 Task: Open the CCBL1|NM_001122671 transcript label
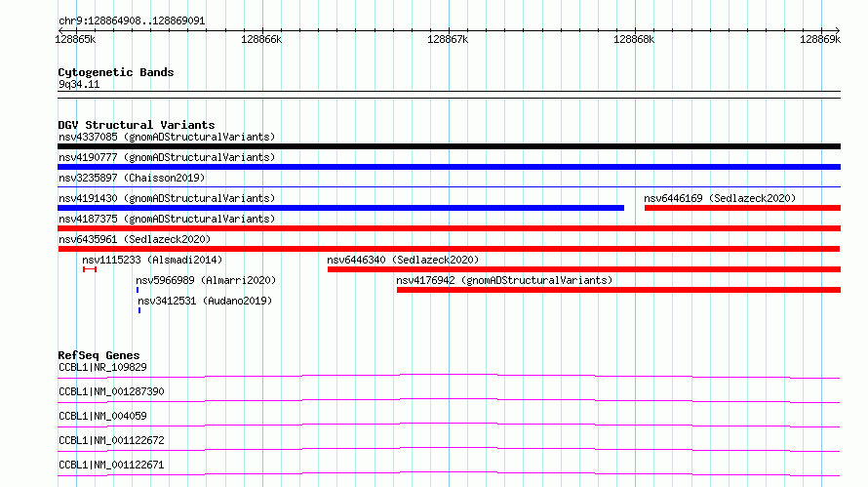click(x=111, y=465)
